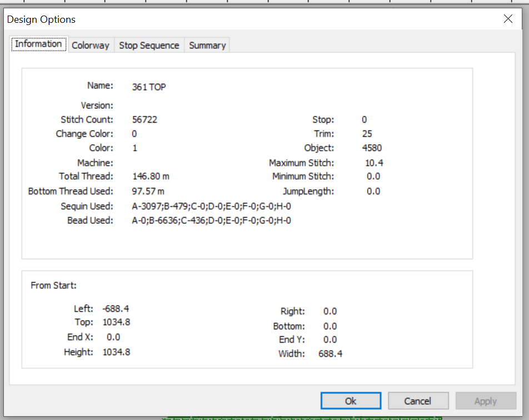Click the Trim value 25
This screenshot has width=529, height=420.
tap(367, 134)
